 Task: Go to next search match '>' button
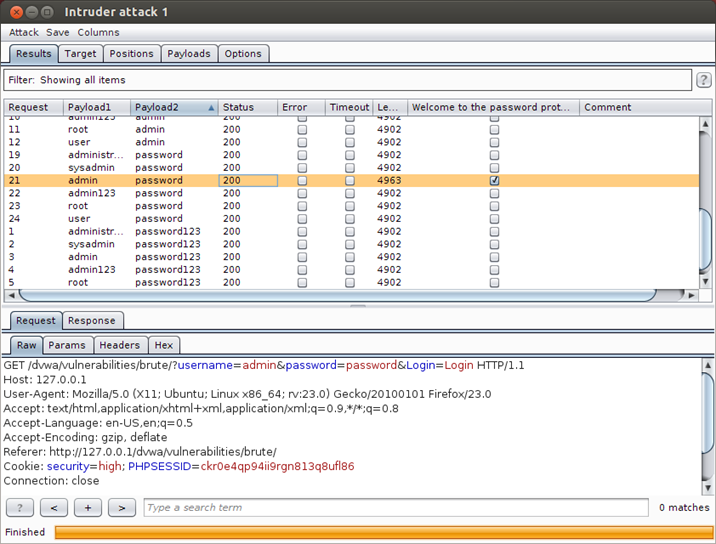121,507
